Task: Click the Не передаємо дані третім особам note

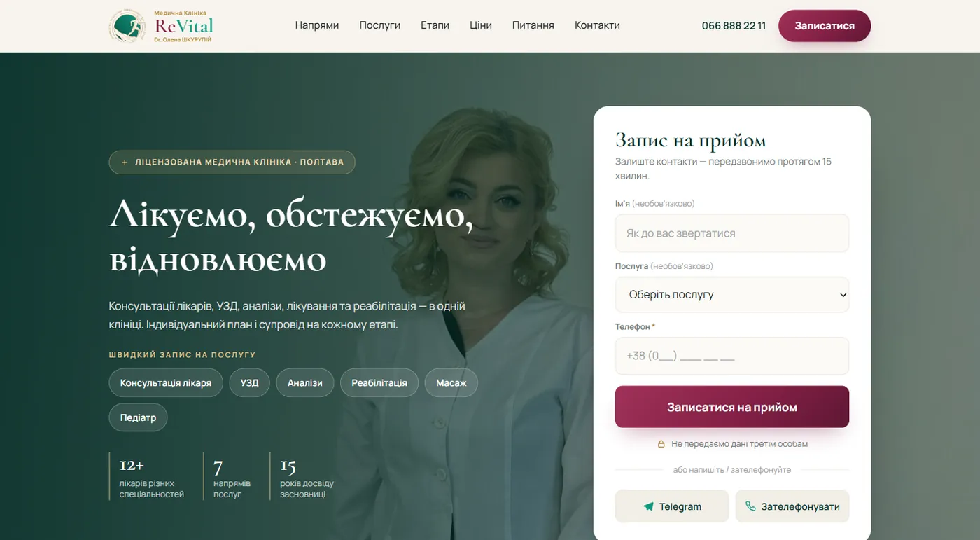Action: click(x=739, y=444)
